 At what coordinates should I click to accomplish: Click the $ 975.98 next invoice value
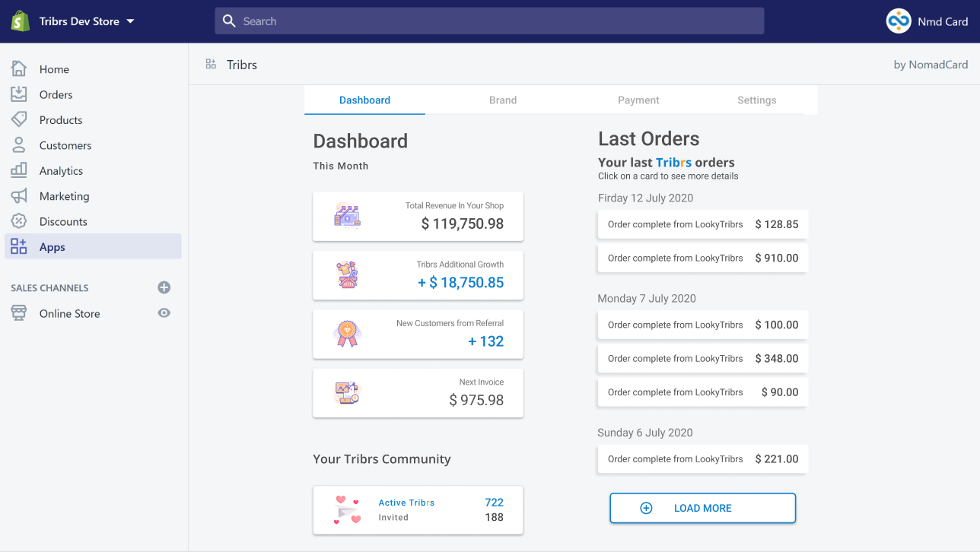[476, 400]
